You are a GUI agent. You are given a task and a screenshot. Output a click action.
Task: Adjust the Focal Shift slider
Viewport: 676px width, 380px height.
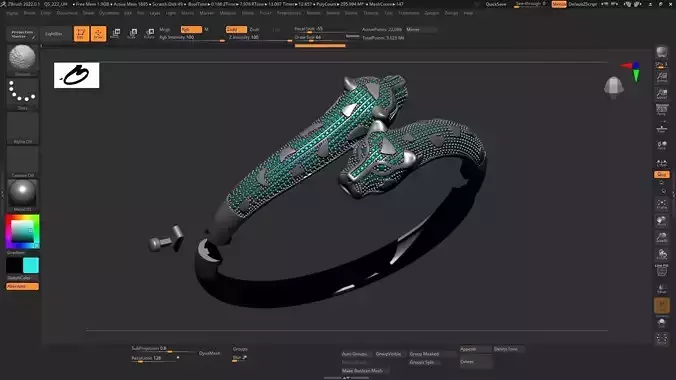326,29
